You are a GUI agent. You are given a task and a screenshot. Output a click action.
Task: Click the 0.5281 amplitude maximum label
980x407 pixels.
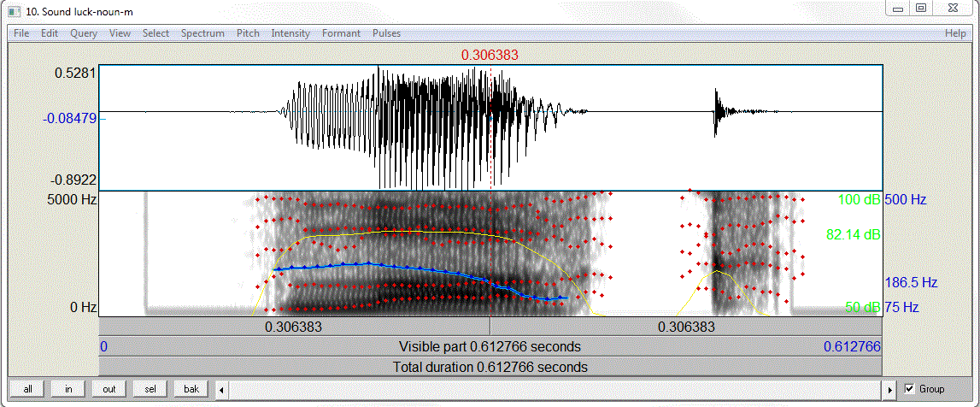(76, 73)
